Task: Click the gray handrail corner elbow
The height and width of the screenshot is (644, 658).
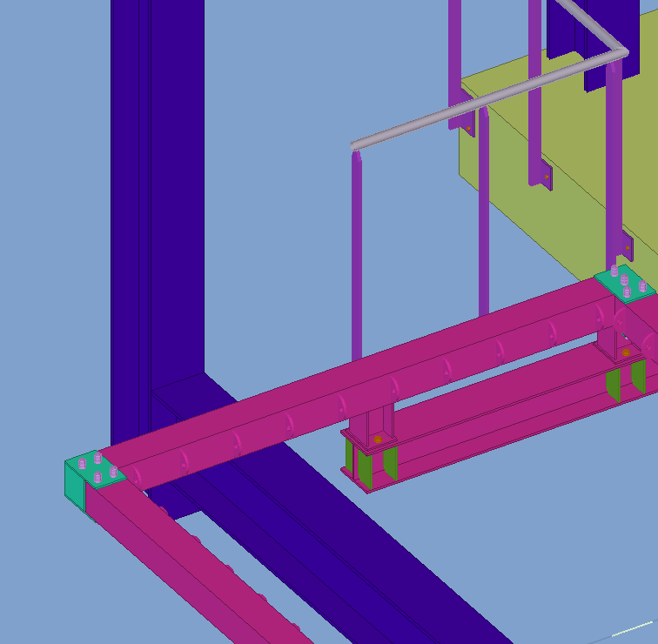Action: (x=620, y=52)
